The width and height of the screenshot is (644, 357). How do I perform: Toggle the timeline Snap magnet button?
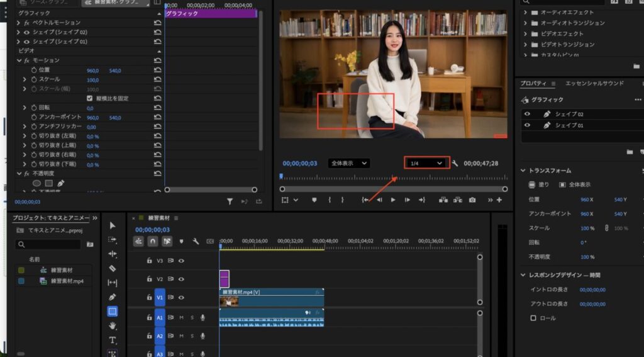[x=153, y=241]
